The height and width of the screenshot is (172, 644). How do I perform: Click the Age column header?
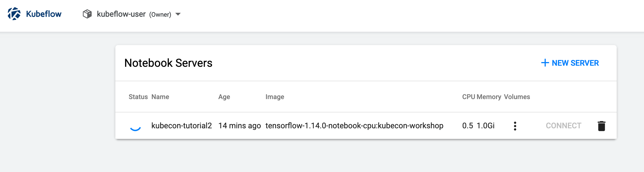[224, 97]
